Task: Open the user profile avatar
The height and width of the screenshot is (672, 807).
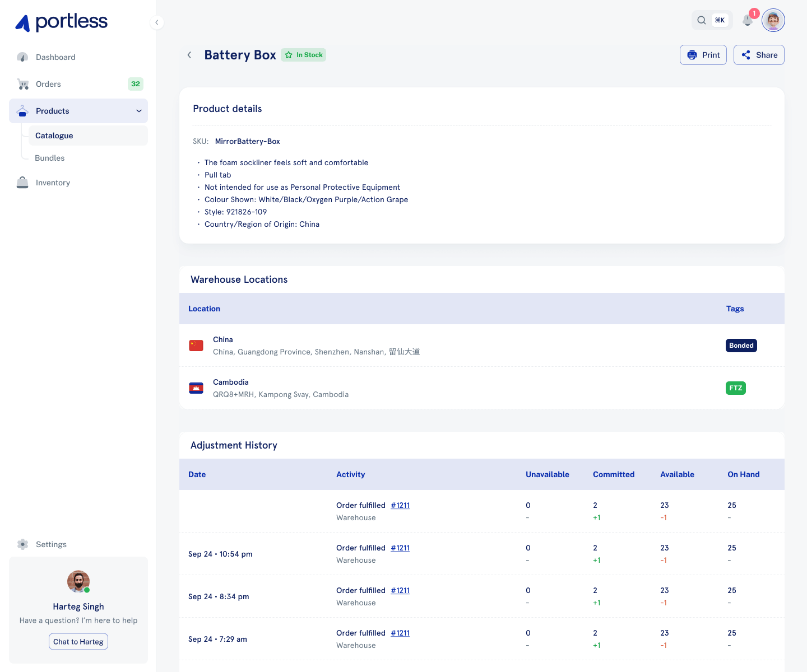Action: click(773, 21)
